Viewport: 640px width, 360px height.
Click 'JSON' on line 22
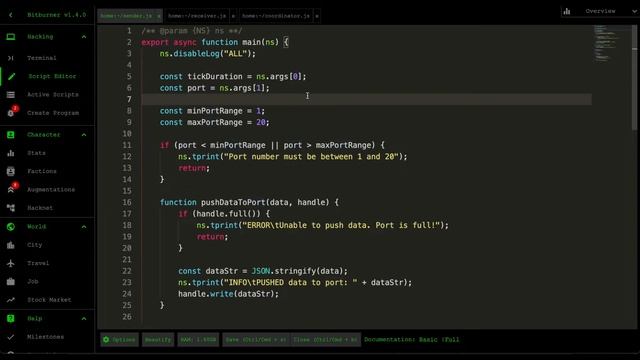(x=260, y=271)
